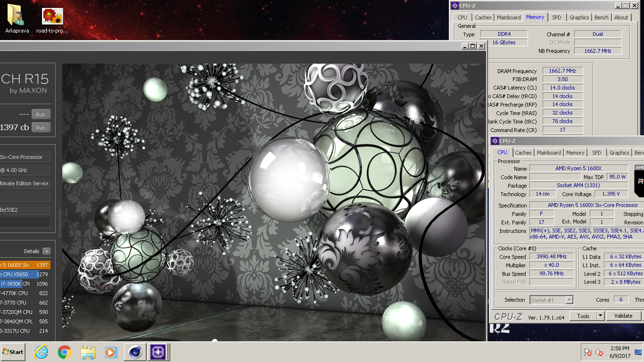Click the Details arrow button in Cinebench ranking
The width and height of the screenshot is (644, 362).
[x=46, y=251]
